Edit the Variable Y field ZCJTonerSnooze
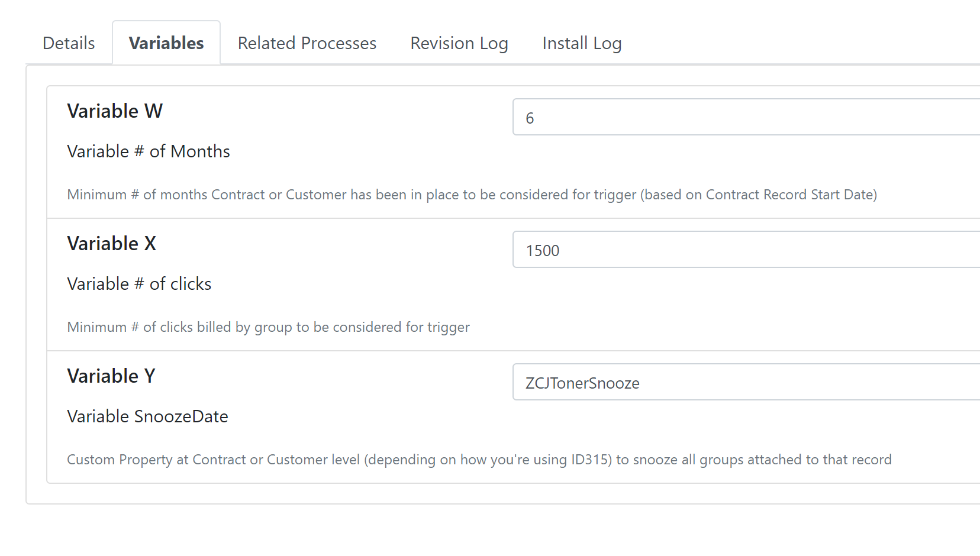The height and width of the screenshot is (556, 980). pos(746,382)
